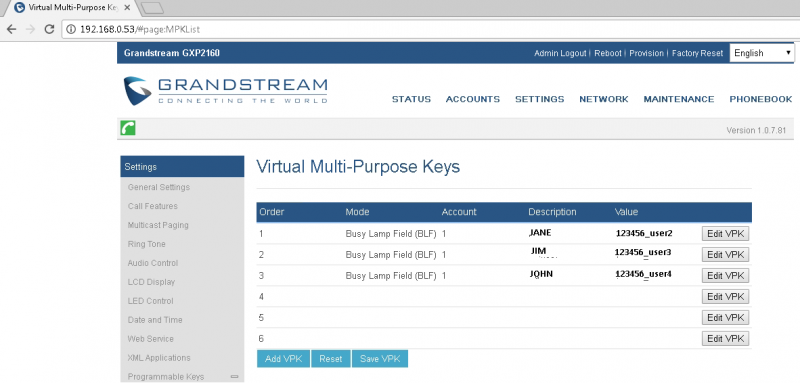800x383 pixels.
Task: Click Edit VPK for JOHN row
Action: [726, 275]
